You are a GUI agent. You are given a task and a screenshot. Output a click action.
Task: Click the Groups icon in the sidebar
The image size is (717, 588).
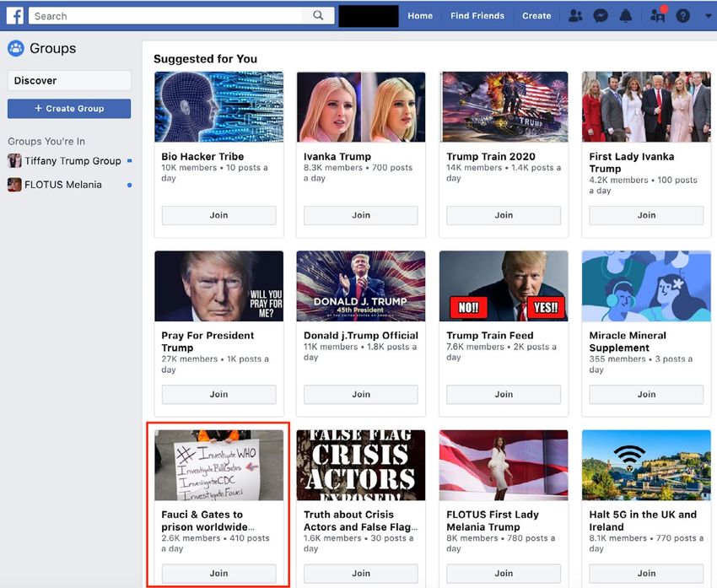point(16,48)
